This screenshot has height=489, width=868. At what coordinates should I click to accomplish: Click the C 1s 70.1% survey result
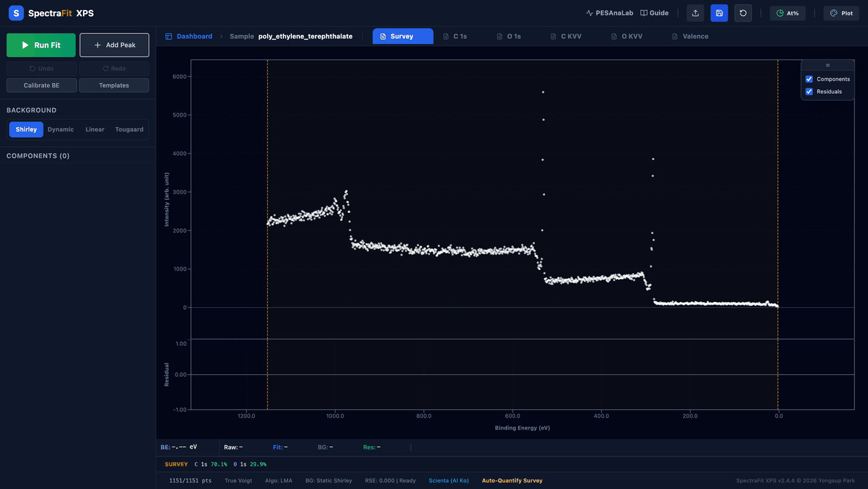pos(211,464)
